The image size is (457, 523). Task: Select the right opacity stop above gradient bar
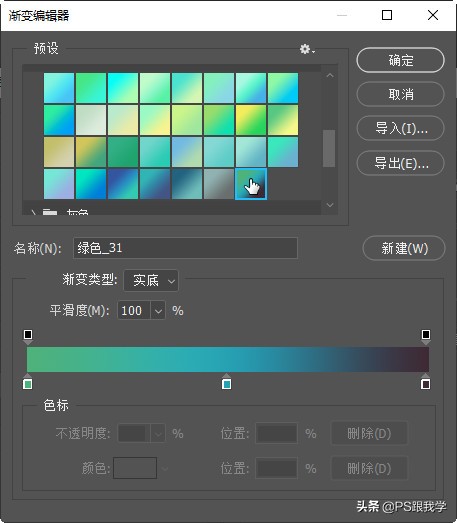click(x=426, y=336)
